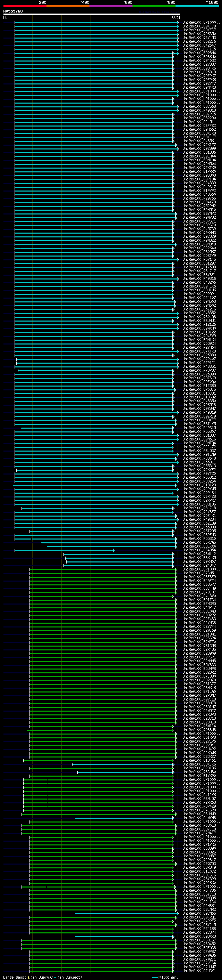Click the UniRef100_Q93XK3 label
This screenshot has height=980, width=222.
[199, 936]
